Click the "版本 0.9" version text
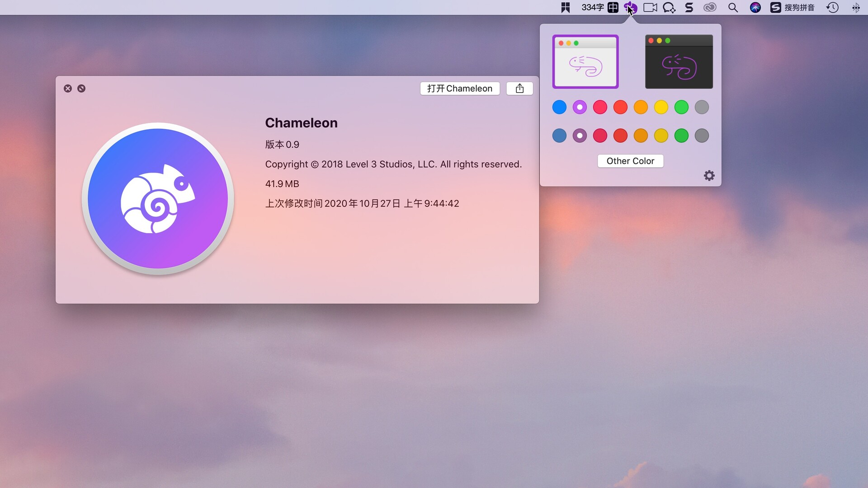 click(282, 145)
